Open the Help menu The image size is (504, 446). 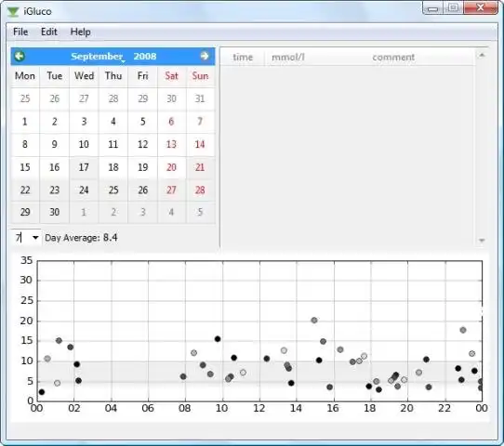click(x=80, y=32)
